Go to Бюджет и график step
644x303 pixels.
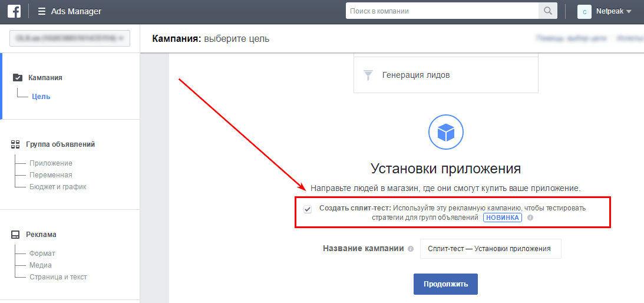click(x=58, y=187)
